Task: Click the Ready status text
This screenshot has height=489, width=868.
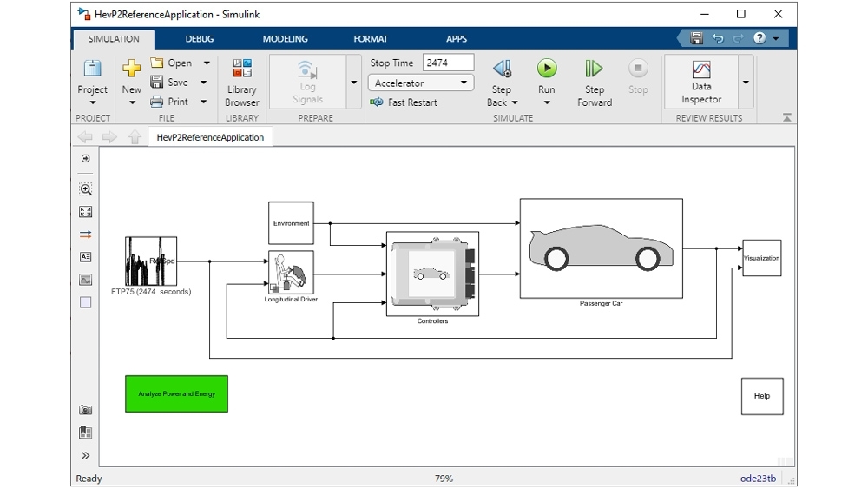Action: click(x=89, y=479)
